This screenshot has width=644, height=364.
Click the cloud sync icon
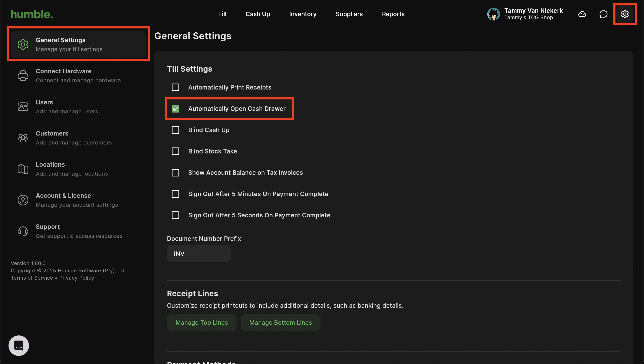tap(582, 14)
